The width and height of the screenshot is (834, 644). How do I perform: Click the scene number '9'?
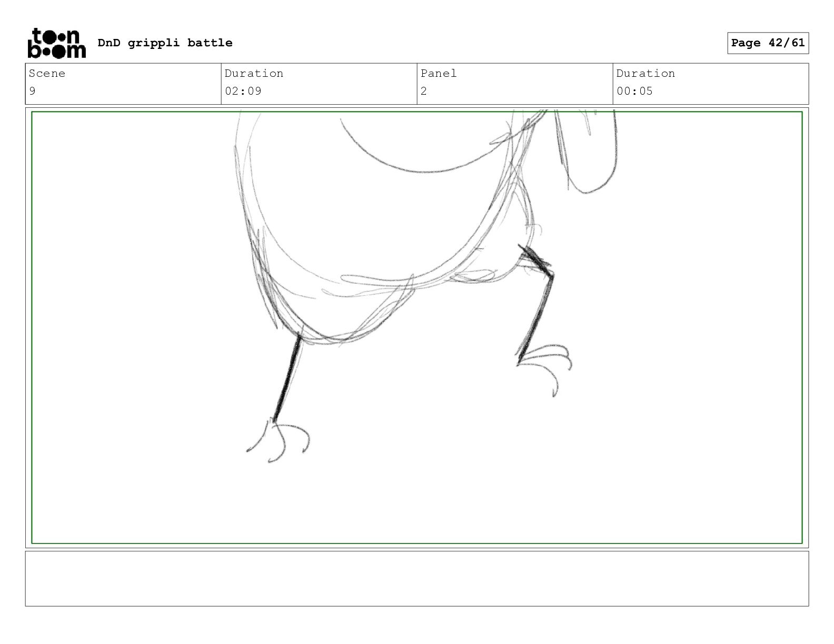point(32,91)
